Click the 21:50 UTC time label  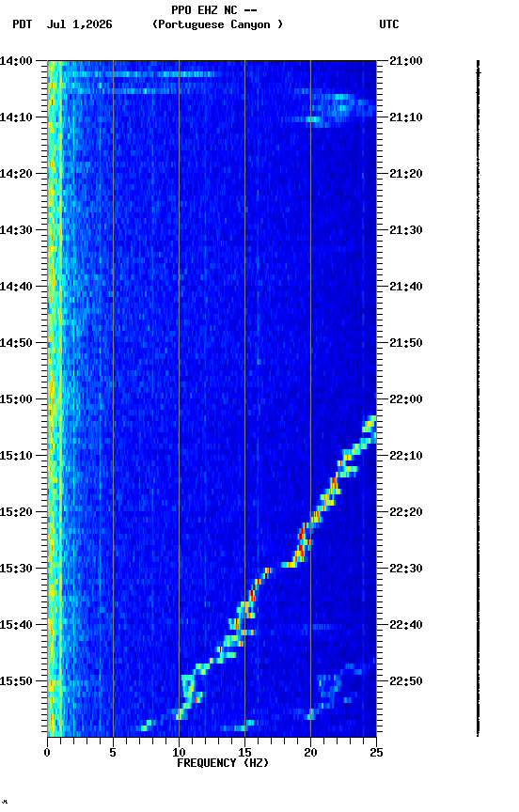406,343
